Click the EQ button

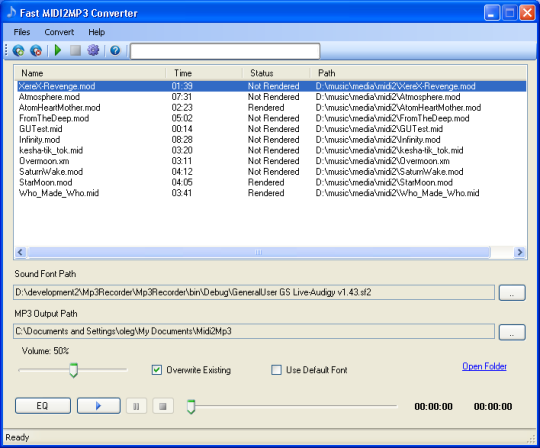click(x=43, y=406)
